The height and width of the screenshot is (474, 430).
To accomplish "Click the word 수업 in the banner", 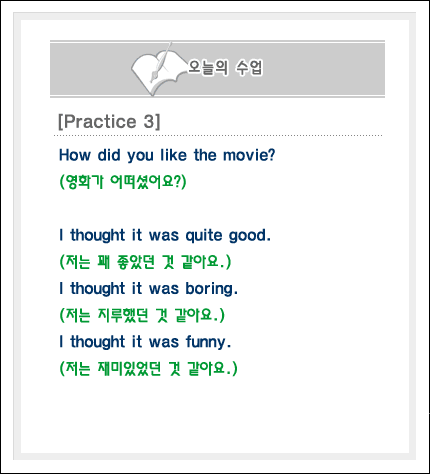I will click(249, 68).
